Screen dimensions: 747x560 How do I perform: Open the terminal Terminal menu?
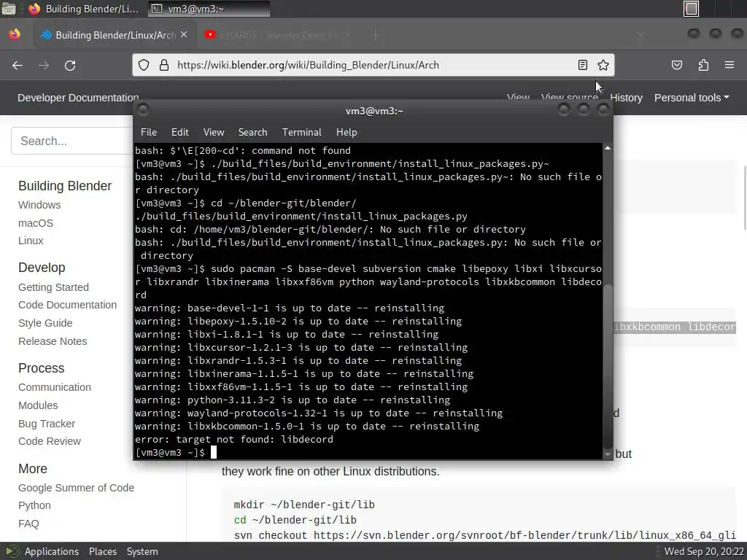pyautogui.click(x=301, y=133)
